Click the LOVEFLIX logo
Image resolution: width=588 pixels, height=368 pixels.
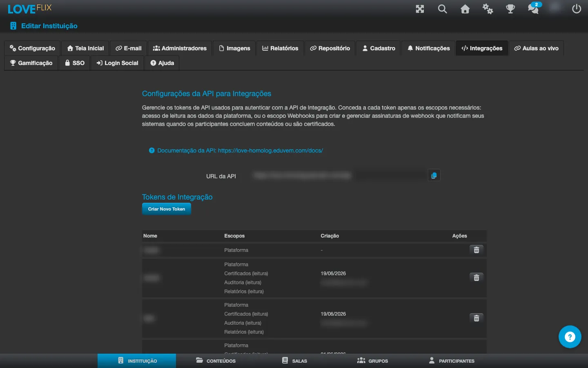click(x=29, y=9)
